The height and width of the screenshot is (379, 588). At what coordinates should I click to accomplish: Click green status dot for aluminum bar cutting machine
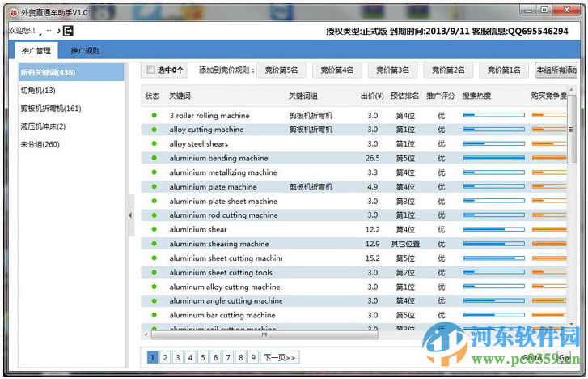pos(154,315)
